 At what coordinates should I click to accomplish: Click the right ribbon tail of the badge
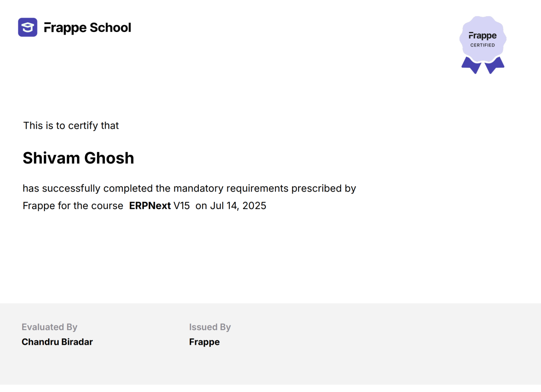(x=494, y=65)
